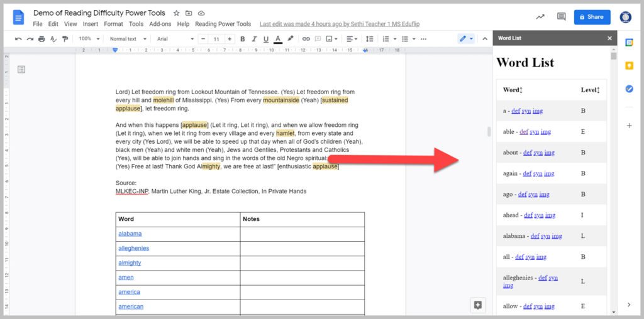
Task: Open the Add-ons menu
Action: click(160, 24)
